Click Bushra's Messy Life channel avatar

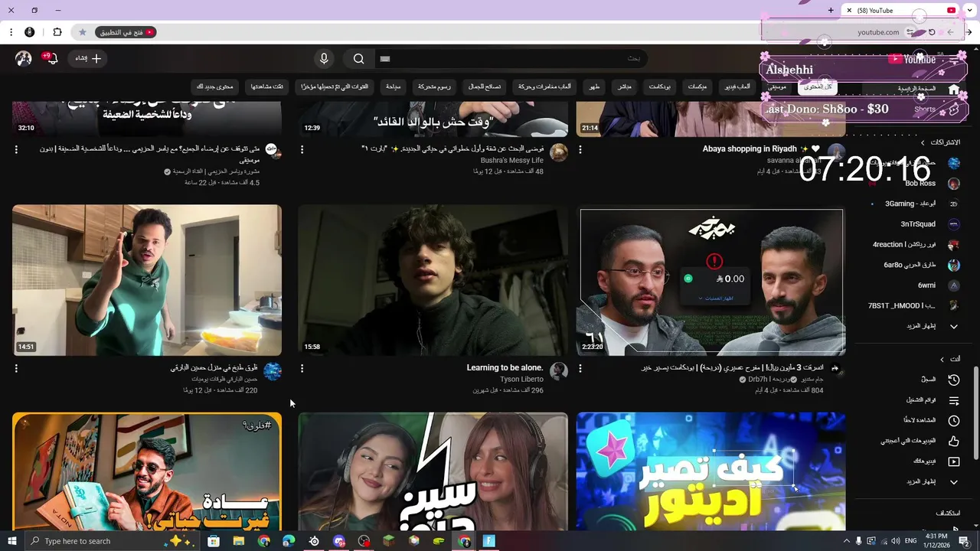(559, 152)
